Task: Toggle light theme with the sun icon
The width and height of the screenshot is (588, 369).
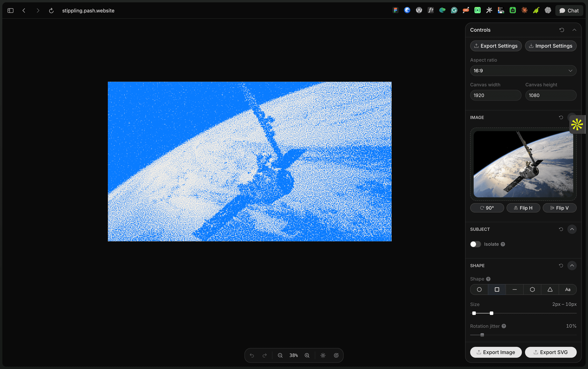Action: tap(323, 355)
